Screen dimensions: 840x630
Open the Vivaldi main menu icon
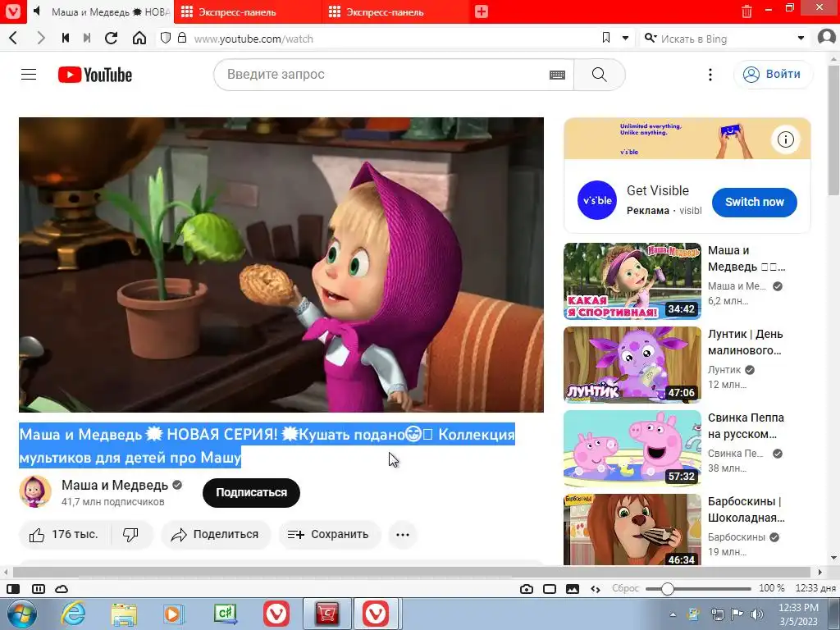tap(13, 11)
